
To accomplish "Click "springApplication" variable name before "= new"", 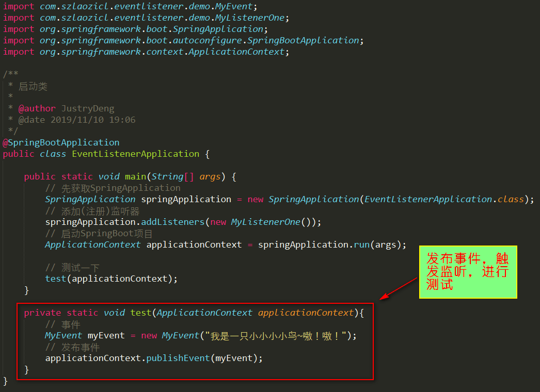I will 186,199.
